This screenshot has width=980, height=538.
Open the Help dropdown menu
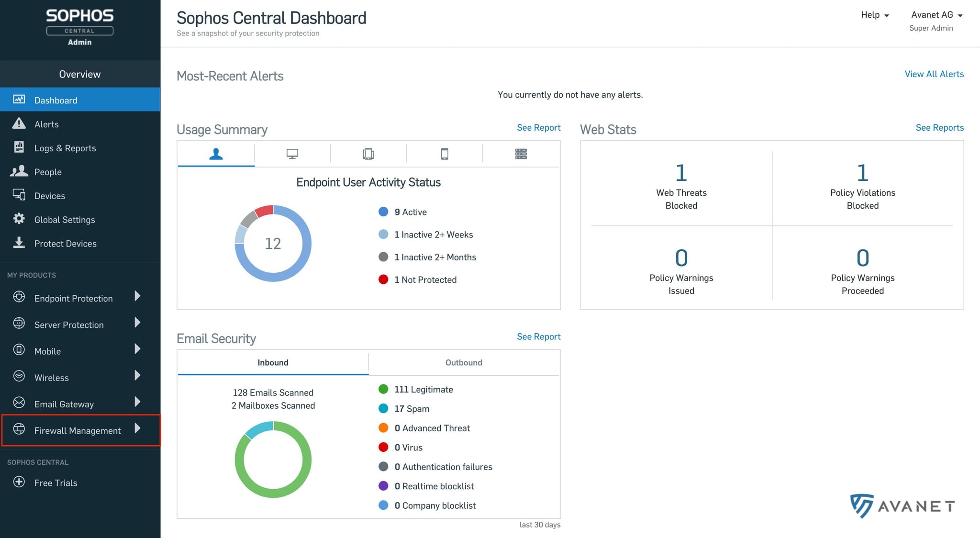pos(875,15)
